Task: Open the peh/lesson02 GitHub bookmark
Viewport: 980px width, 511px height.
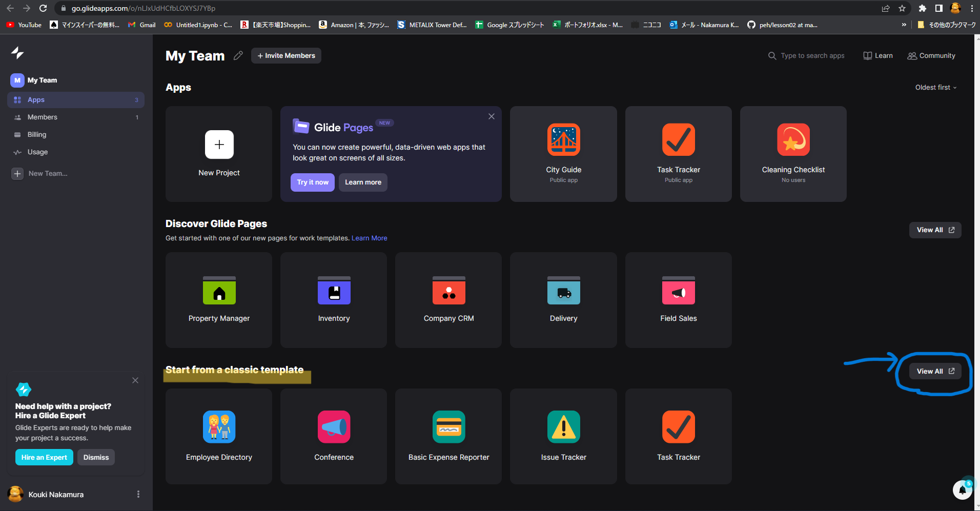Action: pos(783,25)
